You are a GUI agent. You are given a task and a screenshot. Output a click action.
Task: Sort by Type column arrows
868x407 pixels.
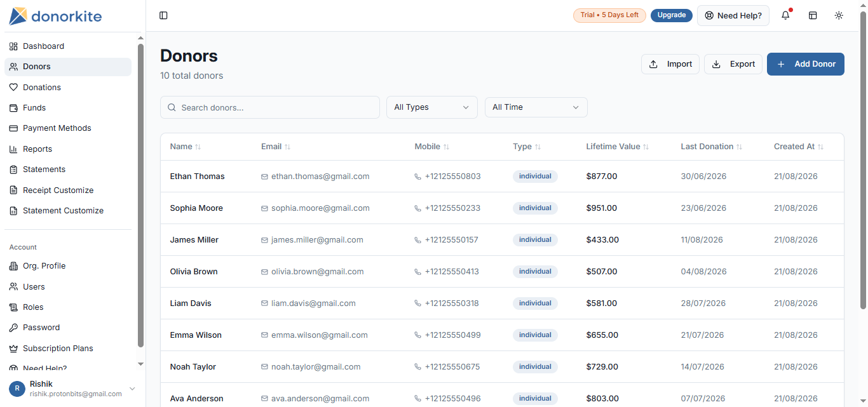[538, 147]
